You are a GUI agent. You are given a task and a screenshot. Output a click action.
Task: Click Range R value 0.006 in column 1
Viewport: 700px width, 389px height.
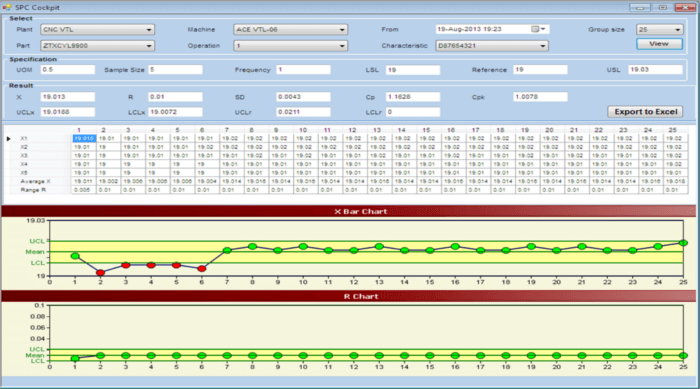pos(83,190)
